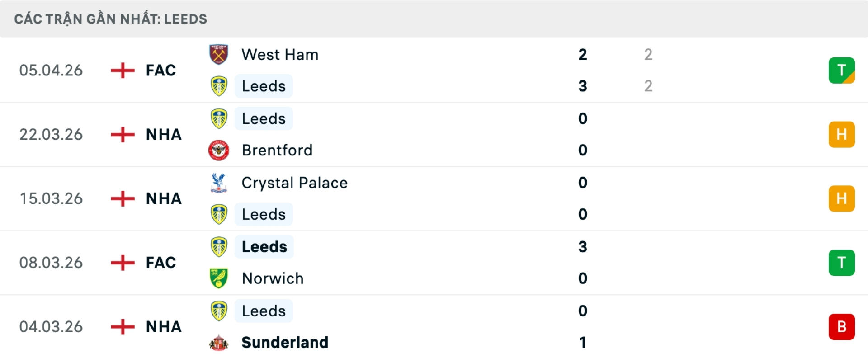Click orange H badge for Brentford match
The image size is (868, 358).
[x=841, y=134]
